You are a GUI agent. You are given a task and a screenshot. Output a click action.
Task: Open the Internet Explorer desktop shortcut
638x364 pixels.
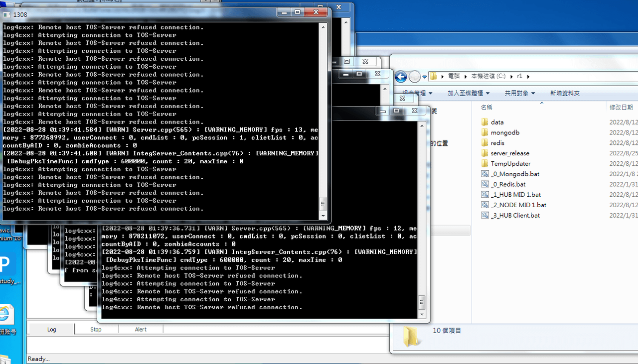6,315
